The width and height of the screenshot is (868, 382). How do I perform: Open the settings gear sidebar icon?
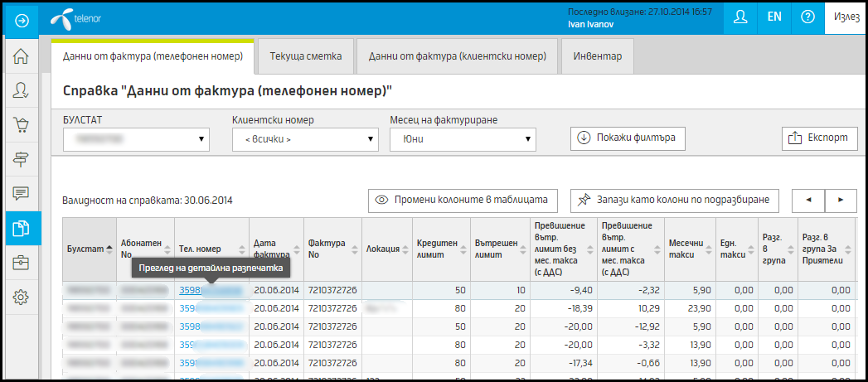[x=21, y=297]
